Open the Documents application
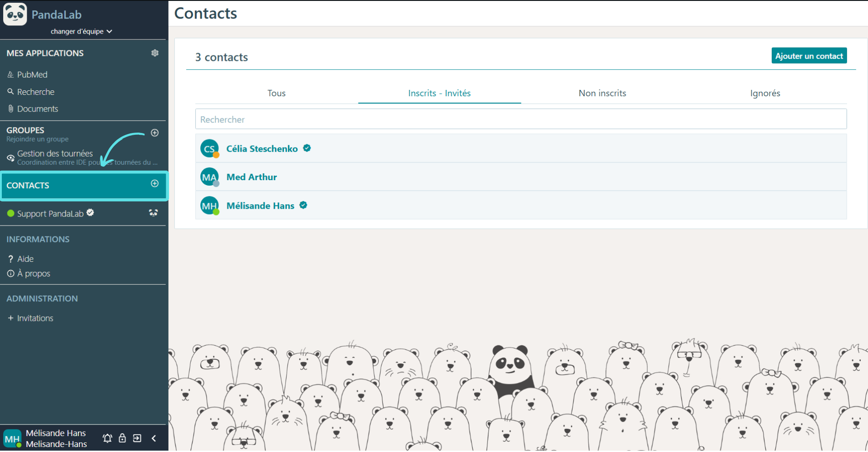The image size is (868, 452). click(37, 109)
